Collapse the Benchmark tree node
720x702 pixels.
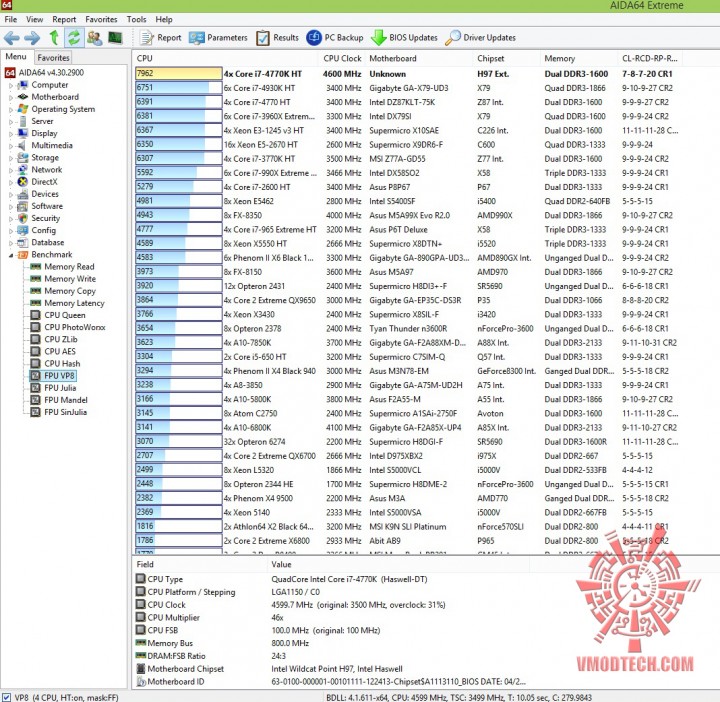[x=11, y=255]
